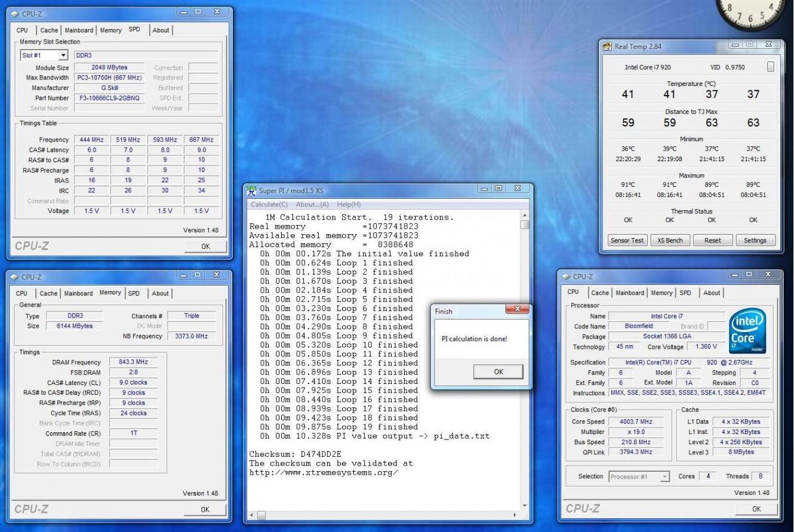Viewport: 794px width, 532px height.
Task: Switch to Memory tab in SPD CPU-Z window
Action: (110, 30)
